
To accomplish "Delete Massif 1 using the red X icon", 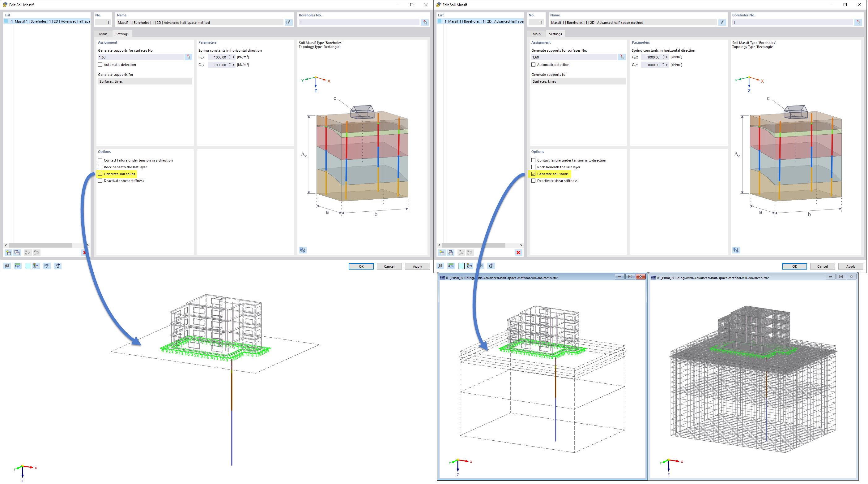I will click(x=84, y=253).
